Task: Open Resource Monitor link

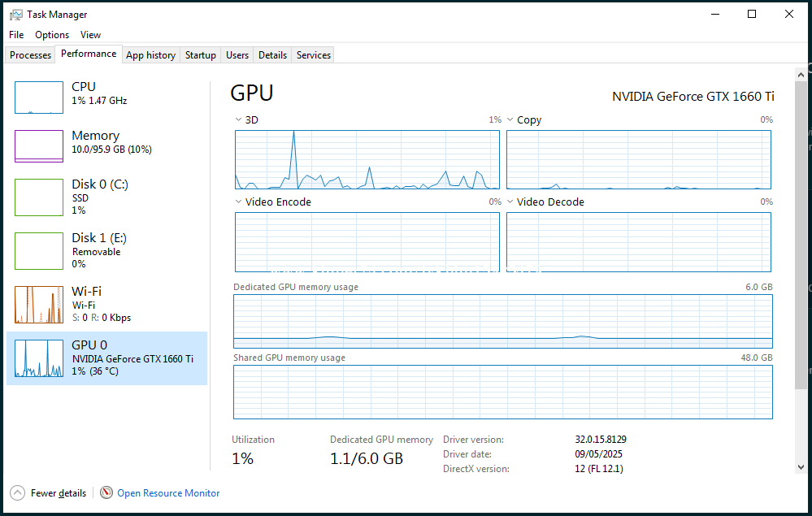Action: coord(168,493)
